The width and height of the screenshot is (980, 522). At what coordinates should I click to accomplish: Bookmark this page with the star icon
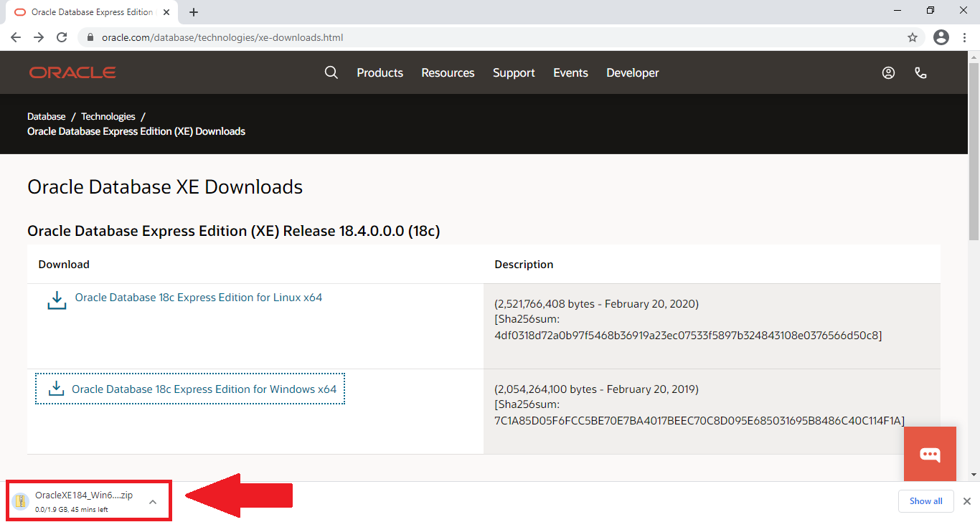(913, 37)
